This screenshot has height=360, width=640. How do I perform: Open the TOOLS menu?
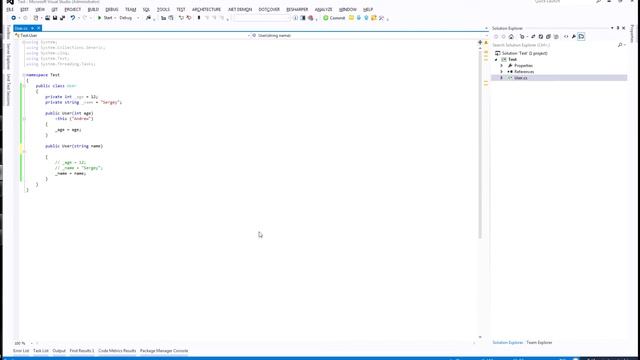pyautogui.click(x=163, y=9)
